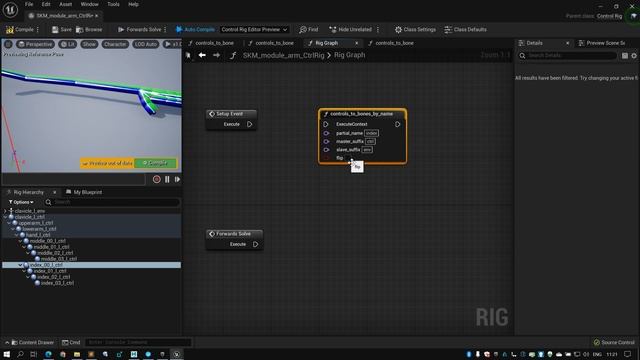Viewport: 640px width, 360px height.
Task: Open the Edit menu
Action: coord(46,4)
